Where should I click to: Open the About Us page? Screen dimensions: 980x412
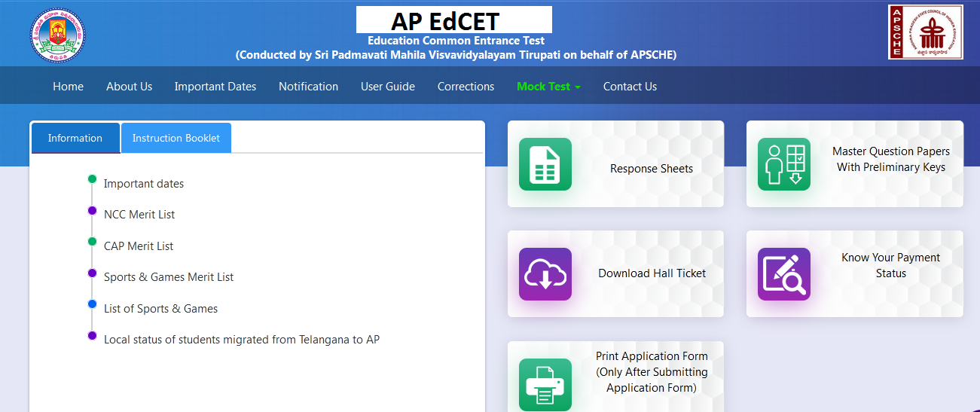tap(129, 87)
